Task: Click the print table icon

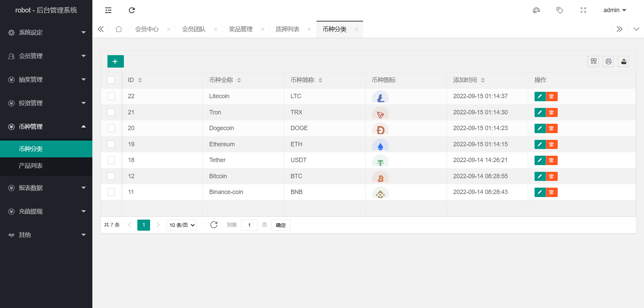Action: click(x=608, y=62)
